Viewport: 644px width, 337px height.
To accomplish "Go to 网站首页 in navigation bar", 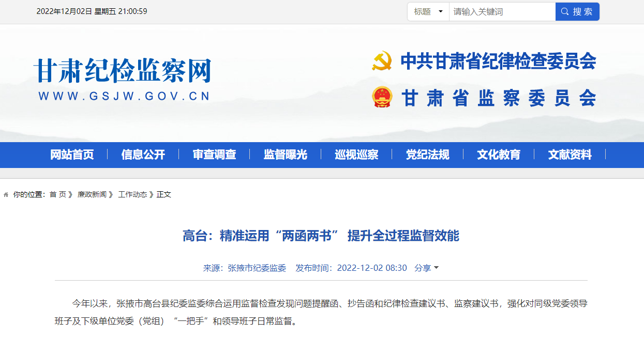I will coord(72,155).
